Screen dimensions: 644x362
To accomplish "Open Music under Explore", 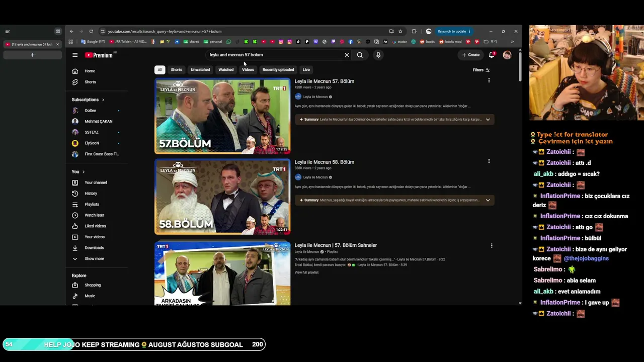I will [96, 296].
